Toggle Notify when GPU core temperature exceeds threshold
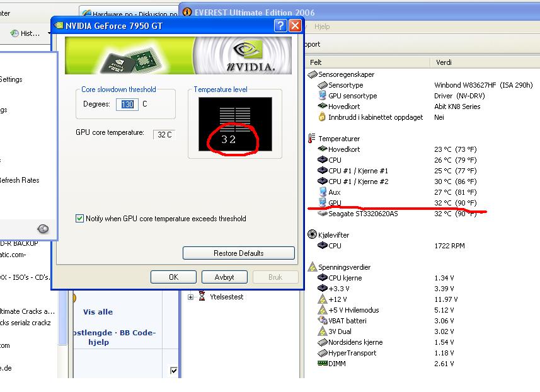540x392 pixels. [x=79, y=219]
